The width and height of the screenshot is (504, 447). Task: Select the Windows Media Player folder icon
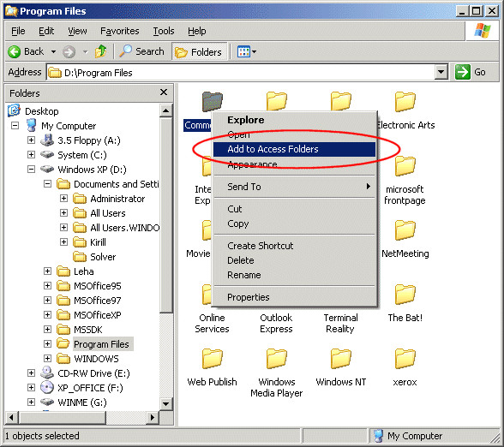(276, 358)
